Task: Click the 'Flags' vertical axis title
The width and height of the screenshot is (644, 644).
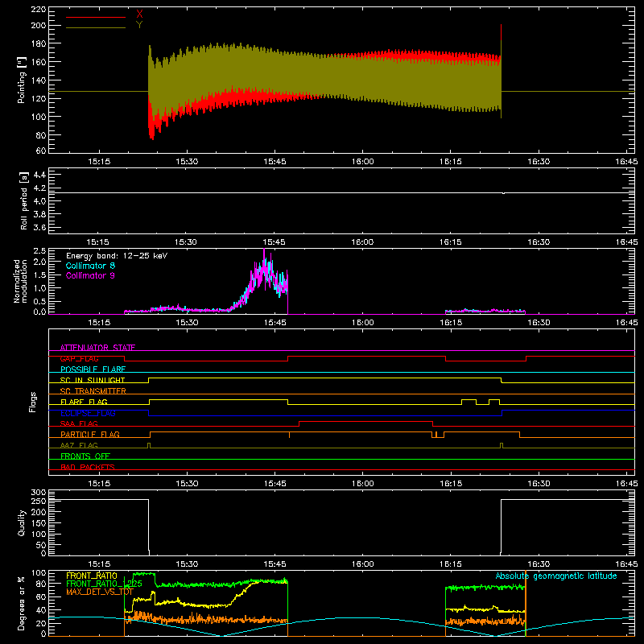Action: (x=32, y=402)
